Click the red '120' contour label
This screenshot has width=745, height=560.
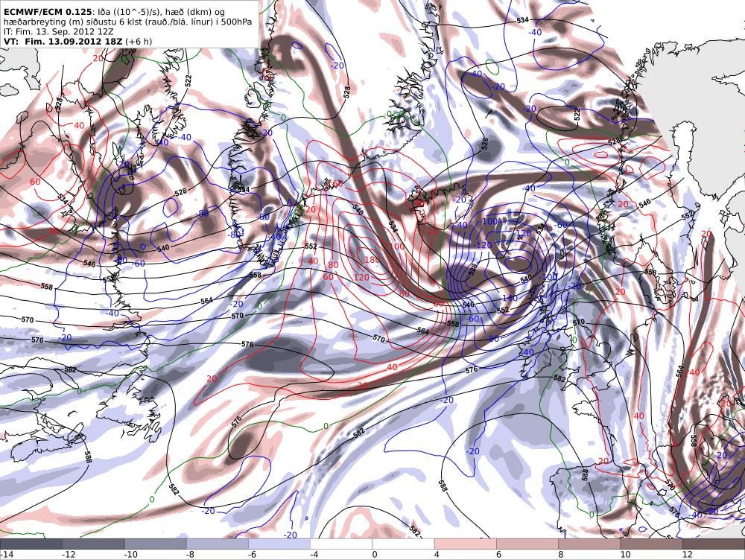point(361,277)
